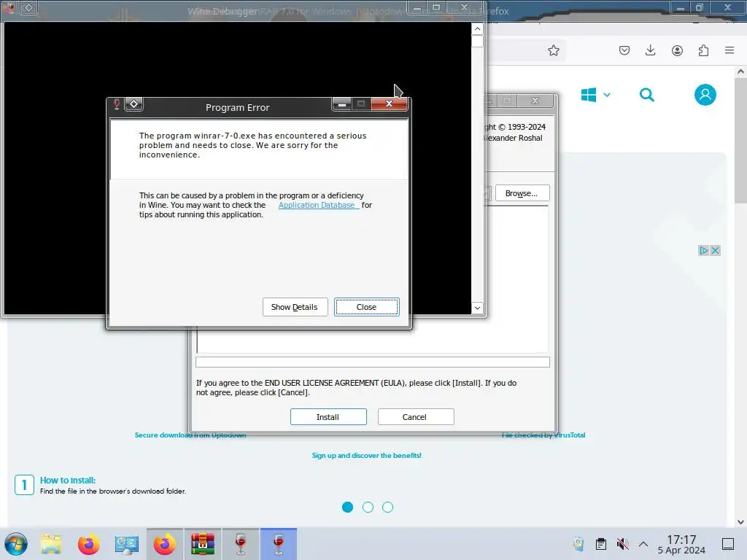
Task: Click File checked by VirusTotal text
Action: pyautogui.click(x=543, y=435)
